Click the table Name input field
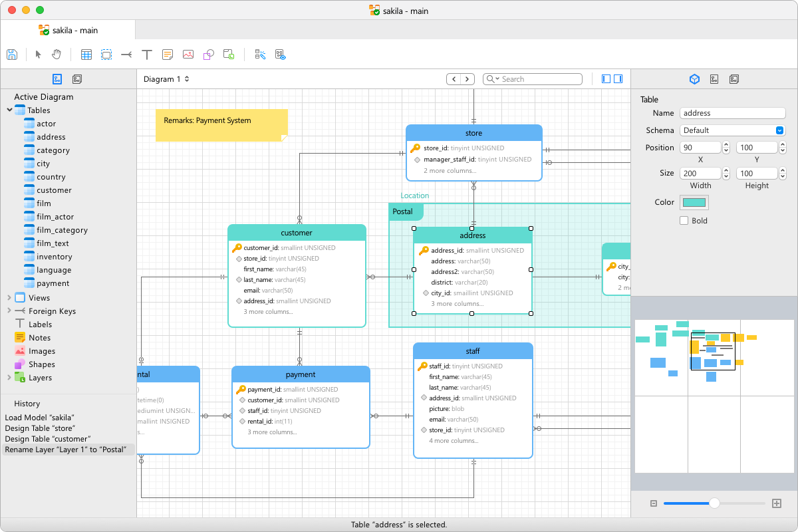The width and height of the screenshot is (798, 532). pyautogui.click(x=732, y=113)
